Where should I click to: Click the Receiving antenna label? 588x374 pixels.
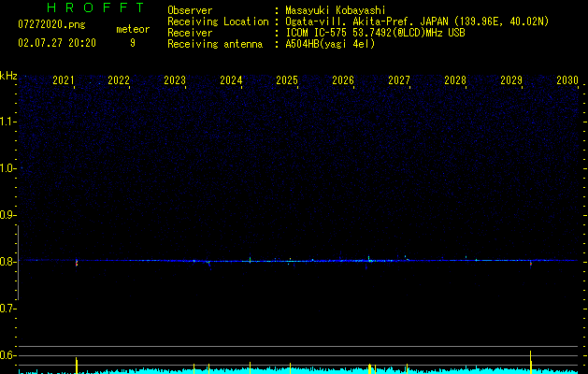215,44
